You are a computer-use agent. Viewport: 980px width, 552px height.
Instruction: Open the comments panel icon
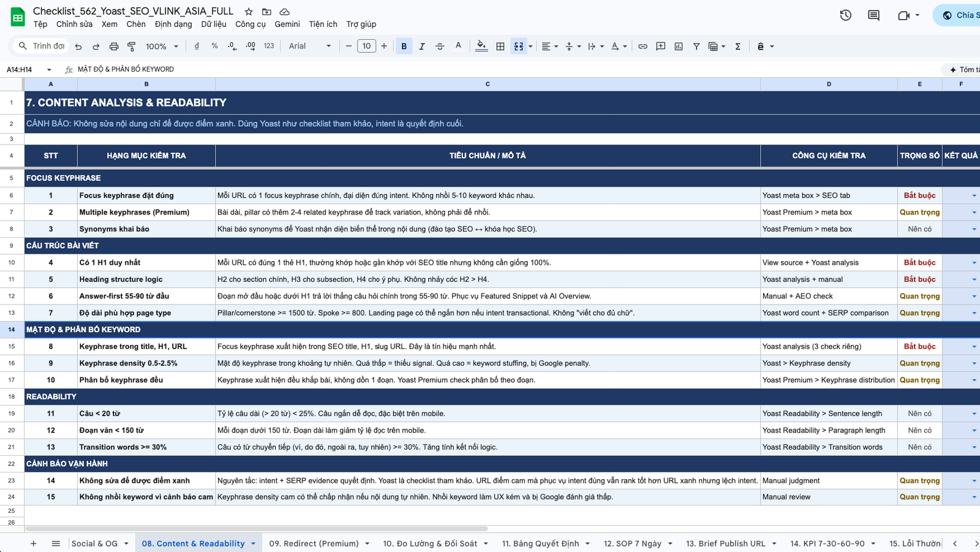874,15
